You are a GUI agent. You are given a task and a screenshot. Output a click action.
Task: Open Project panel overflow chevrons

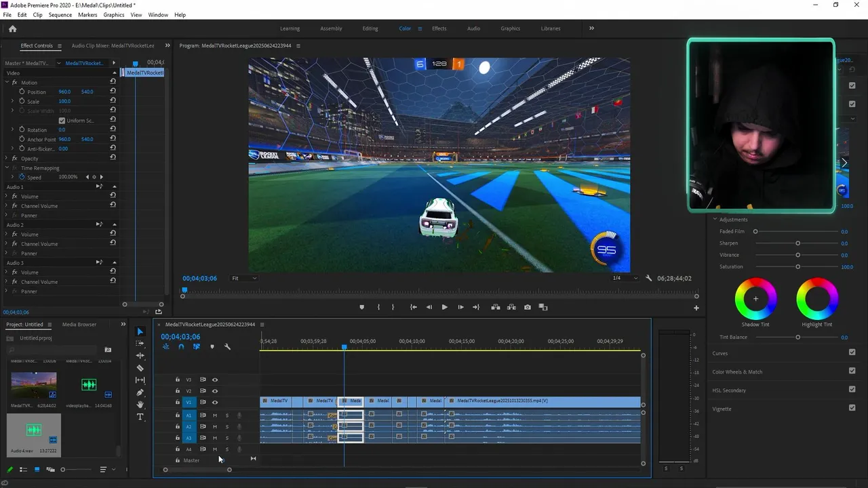click(x=123, y=324)
